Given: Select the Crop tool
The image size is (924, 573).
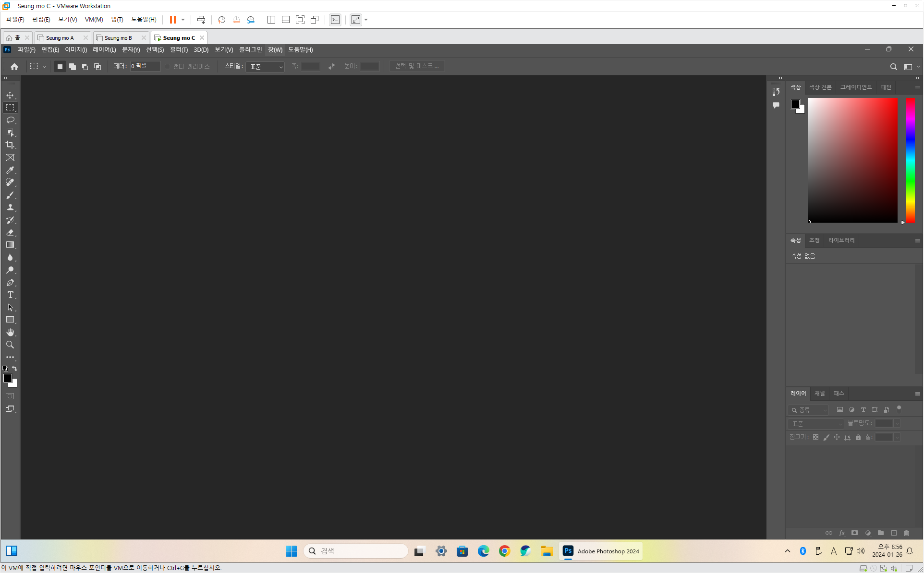Looking at the screenshot, I should coord(10,145).
